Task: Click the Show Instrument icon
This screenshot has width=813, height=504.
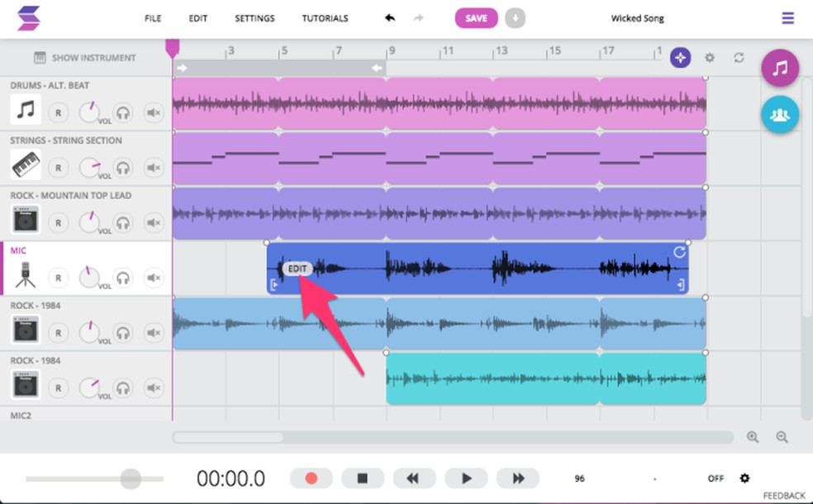Action: [38, 57]
